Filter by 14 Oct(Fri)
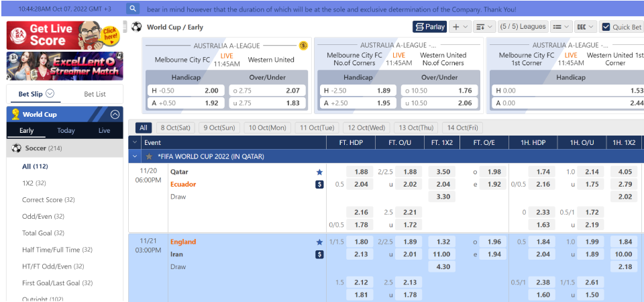 point(462,128)
